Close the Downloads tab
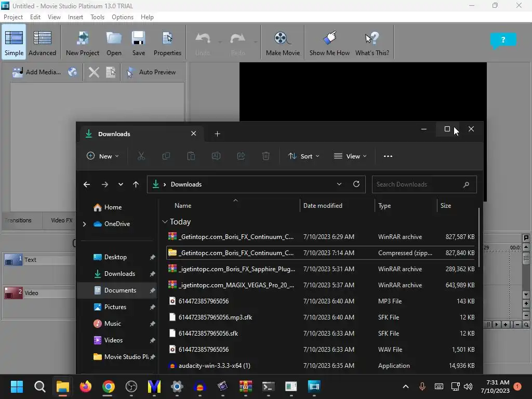This screenshot has height=399, width=532. click(x=193, y=134)
